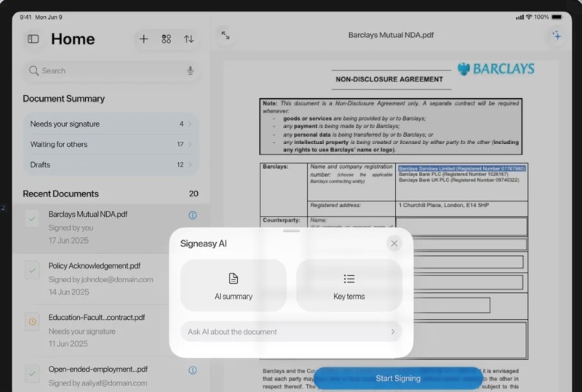Open the sort order arrows icon
Viewport: 582px width, 392px height.
[x=189, y=39]
